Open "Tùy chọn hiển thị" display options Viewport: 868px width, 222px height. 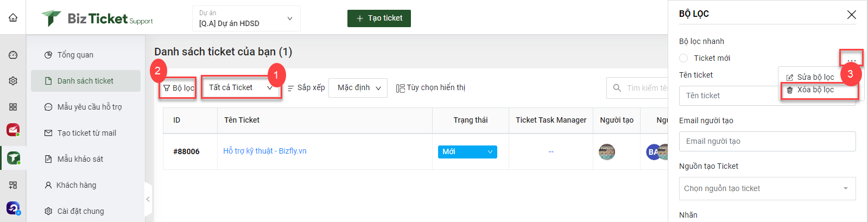click(430, 88)
